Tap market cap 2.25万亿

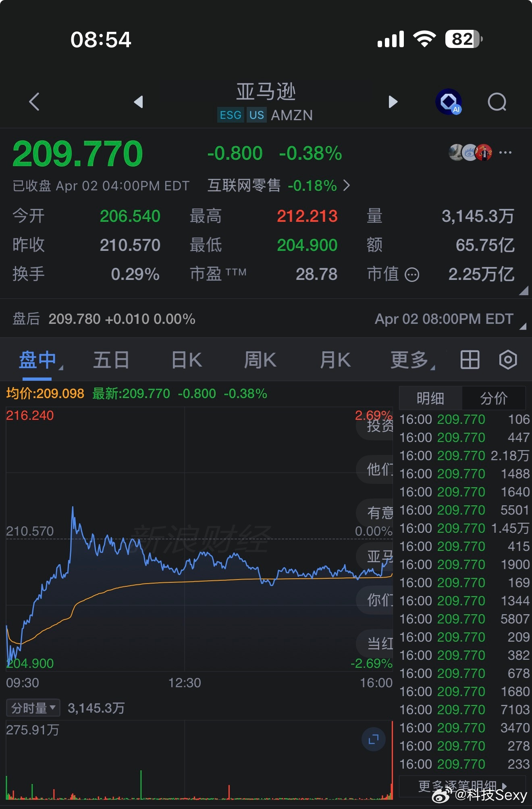pyautogui.click(x=482, y=275)
